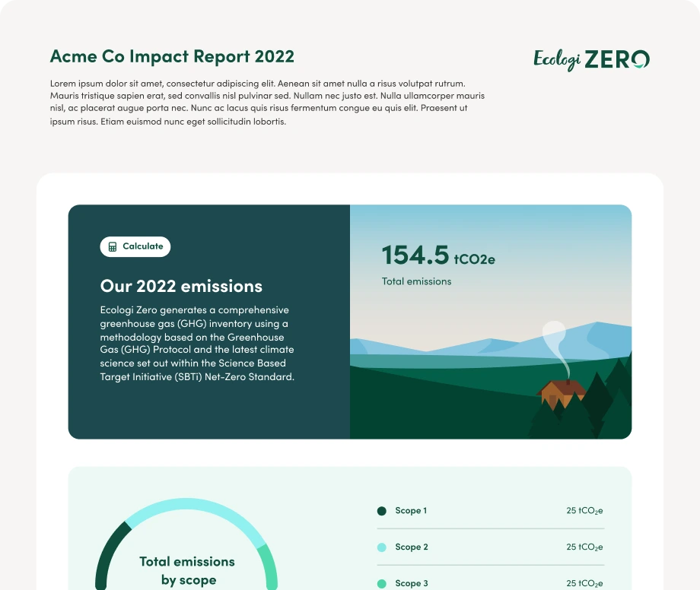Click the Scope 2 label

[x=412, y=547]
